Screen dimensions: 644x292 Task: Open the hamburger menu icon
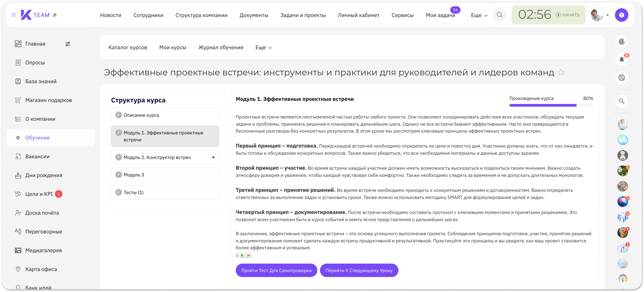pyautogui.click(x=14, y=15)
